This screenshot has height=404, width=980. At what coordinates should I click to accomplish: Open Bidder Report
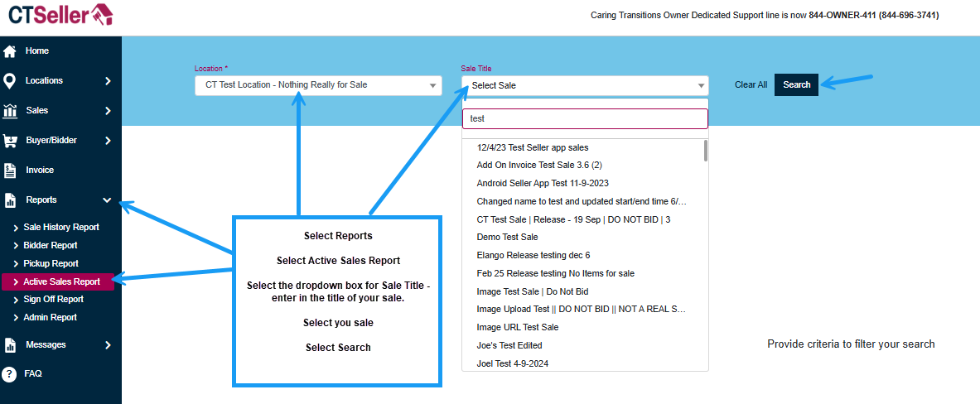pyautogui.click(x=50, y=245)
